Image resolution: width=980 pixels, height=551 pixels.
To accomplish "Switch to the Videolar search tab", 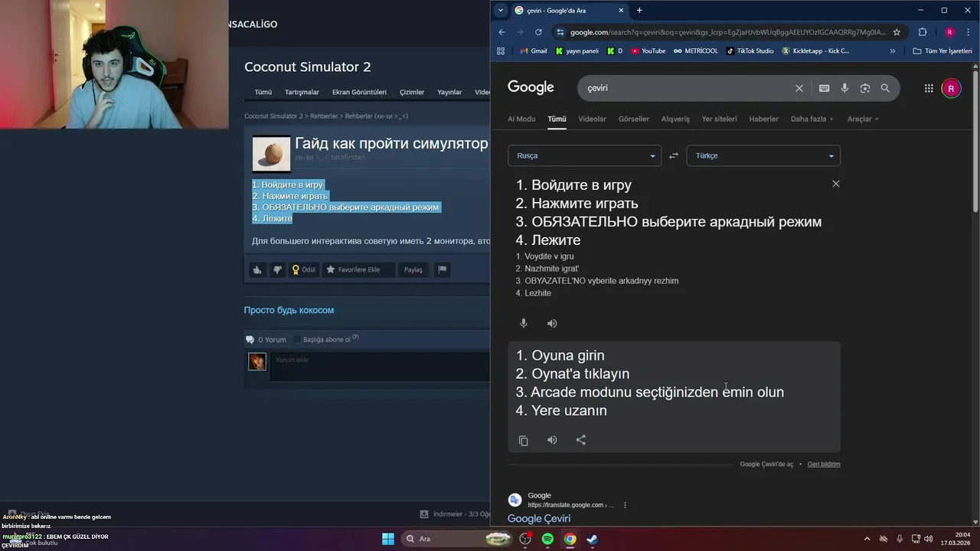I will [x=592, y=119].
